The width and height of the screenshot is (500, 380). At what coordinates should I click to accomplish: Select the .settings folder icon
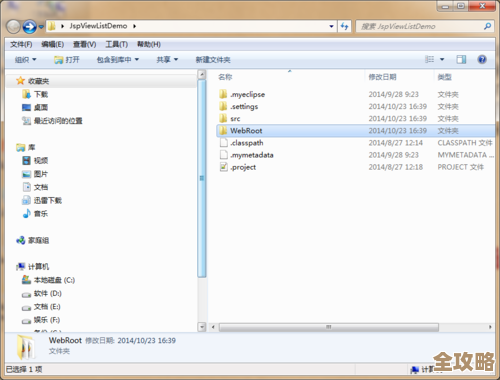[x=223, y=106]
